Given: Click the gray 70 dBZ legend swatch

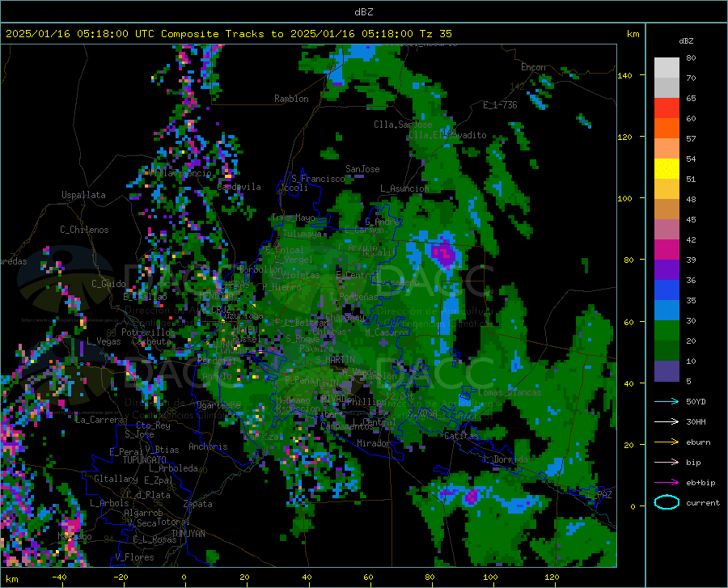Looking at the screenshot, I should pos(667,87).
